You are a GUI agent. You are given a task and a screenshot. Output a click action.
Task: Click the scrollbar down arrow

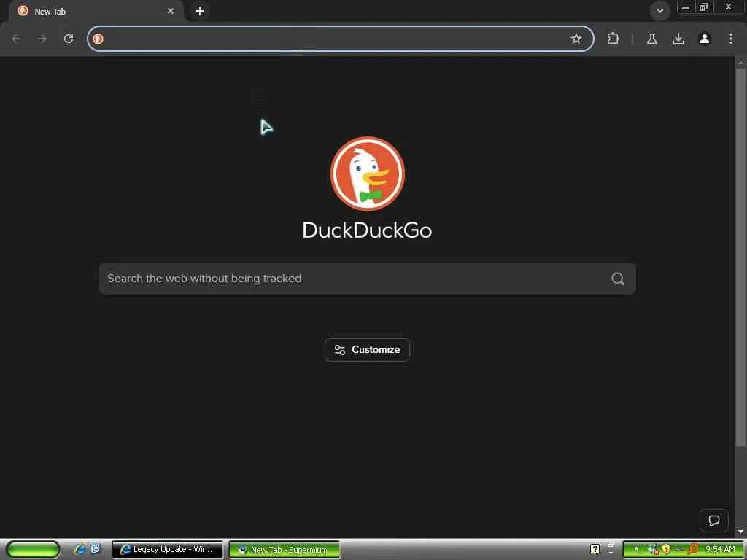[x=740, y=531]
